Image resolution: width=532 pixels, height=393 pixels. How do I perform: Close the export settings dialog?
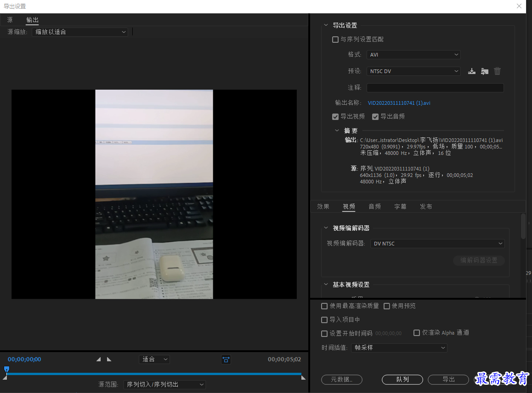click(519, 6)
